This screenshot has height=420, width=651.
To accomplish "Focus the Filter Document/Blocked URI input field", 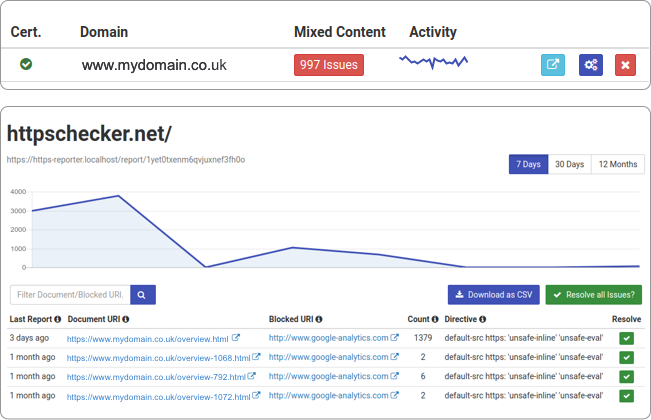I will point(70,295).
